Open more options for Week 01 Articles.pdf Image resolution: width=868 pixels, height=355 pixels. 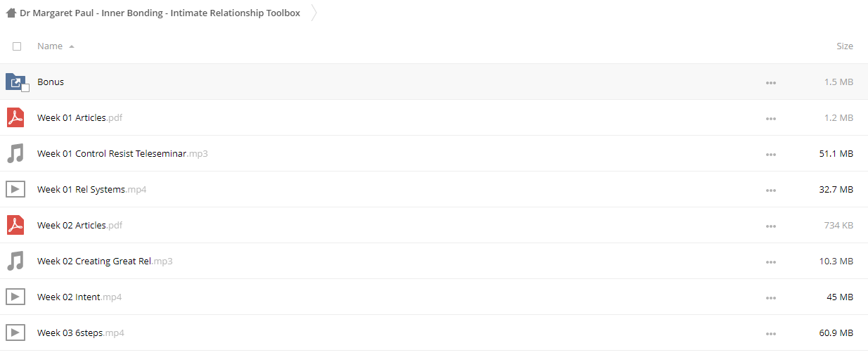click(x=771, y=118)
